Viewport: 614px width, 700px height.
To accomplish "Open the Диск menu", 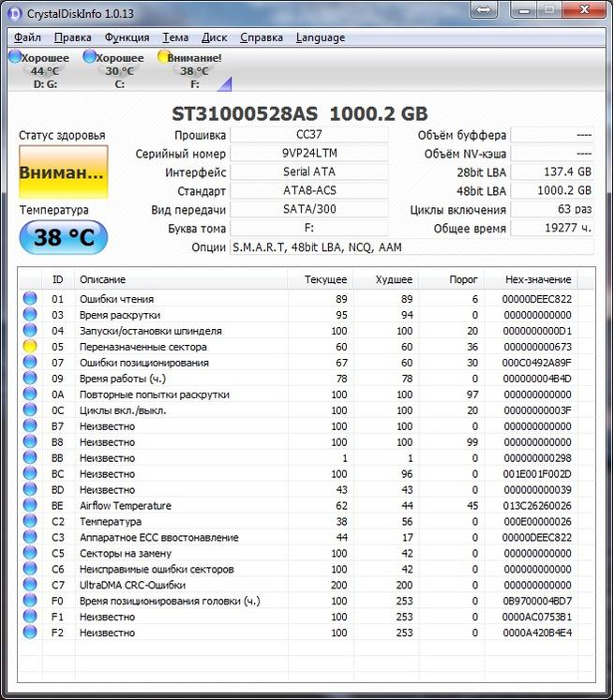I will click(214, 37).
